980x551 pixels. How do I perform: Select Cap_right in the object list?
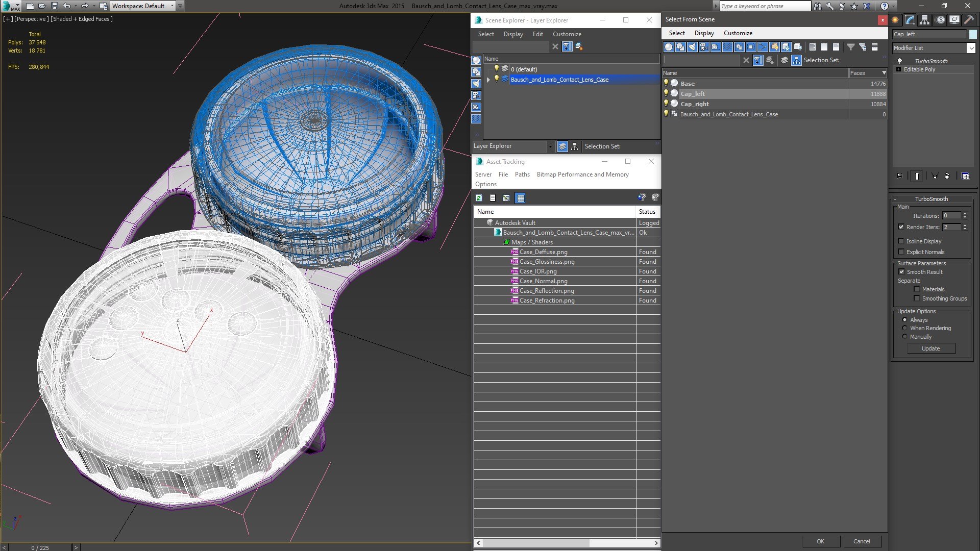pyautogui.click(x=694, y=104)
